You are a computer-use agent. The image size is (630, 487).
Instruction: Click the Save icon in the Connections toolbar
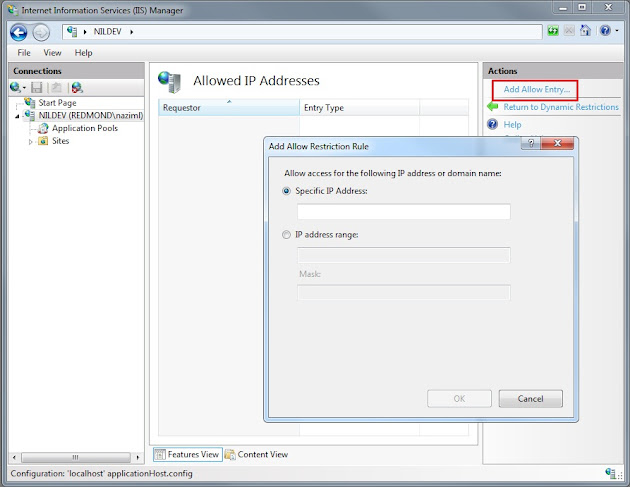click(x=37, y=87)
